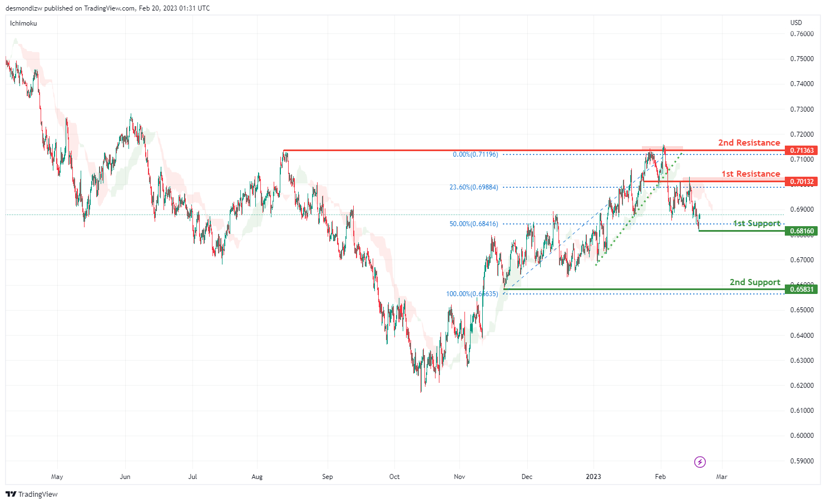
Task: Select the 23.60%(0.69884) Fibonacci level label
Action: pos(473,187)
